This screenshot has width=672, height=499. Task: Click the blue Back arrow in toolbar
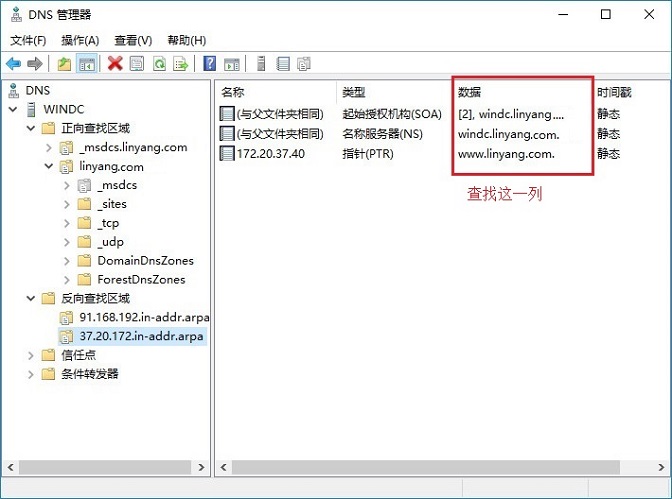(x=13, y=64)
